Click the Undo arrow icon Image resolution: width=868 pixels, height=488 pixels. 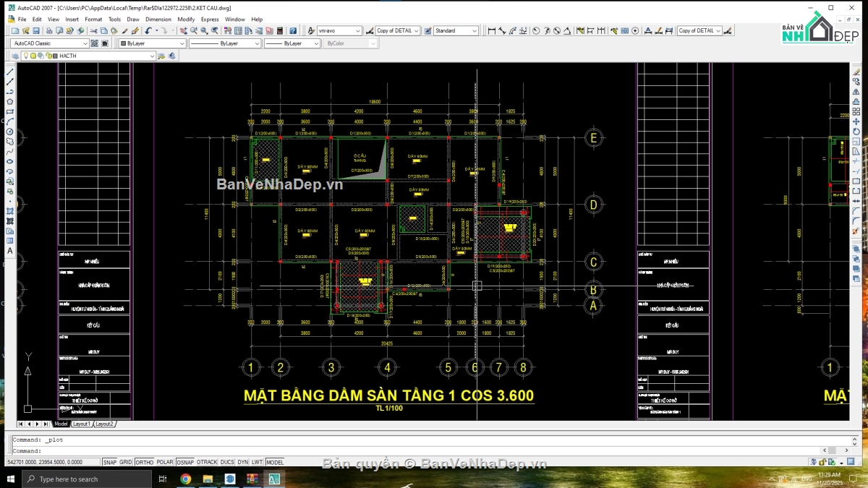148,31
